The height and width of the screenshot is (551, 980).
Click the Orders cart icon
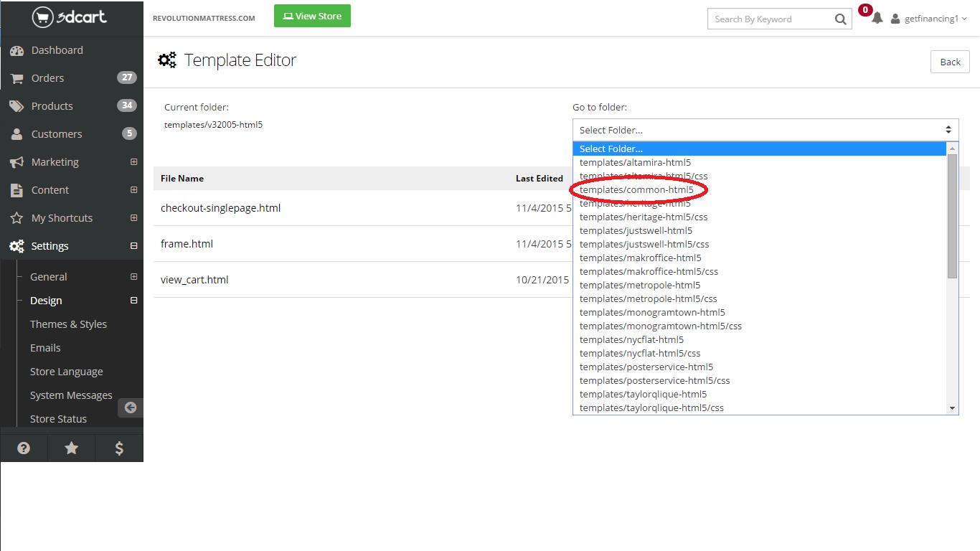coord(17,79)
